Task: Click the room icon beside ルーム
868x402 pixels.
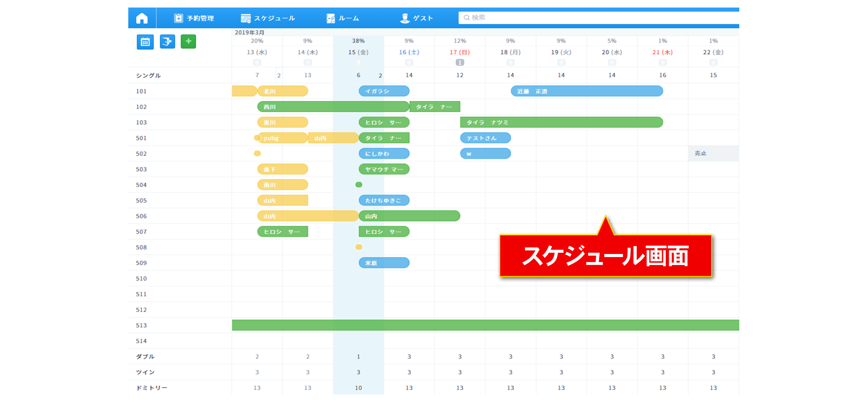Action: [331, 18]
